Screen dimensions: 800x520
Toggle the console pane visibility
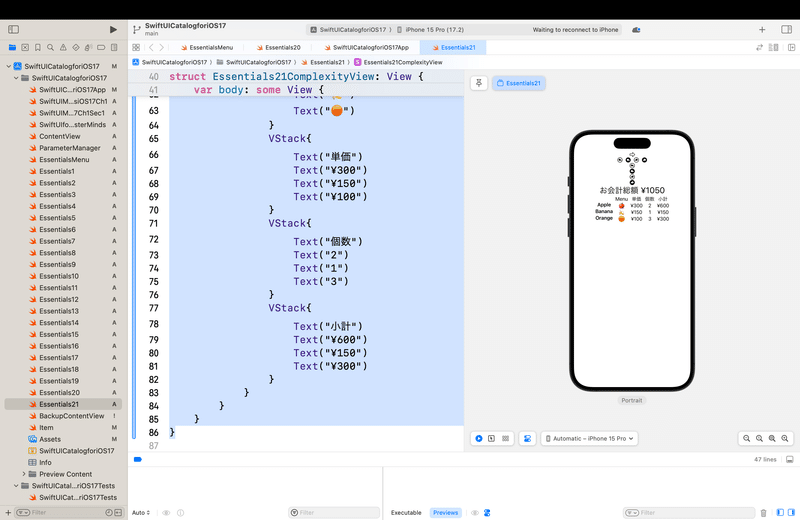point(791,512)
